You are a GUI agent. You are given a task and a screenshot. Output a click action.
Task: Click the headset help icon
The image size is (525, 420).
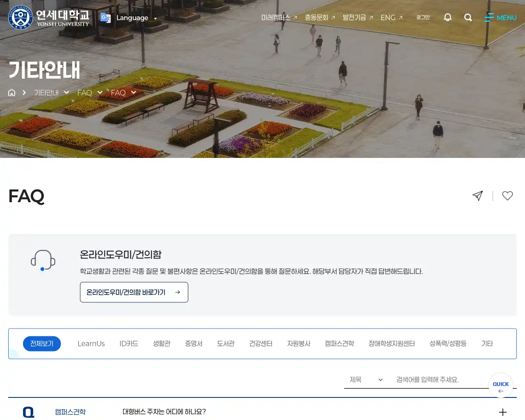click(x=43, y=260)
